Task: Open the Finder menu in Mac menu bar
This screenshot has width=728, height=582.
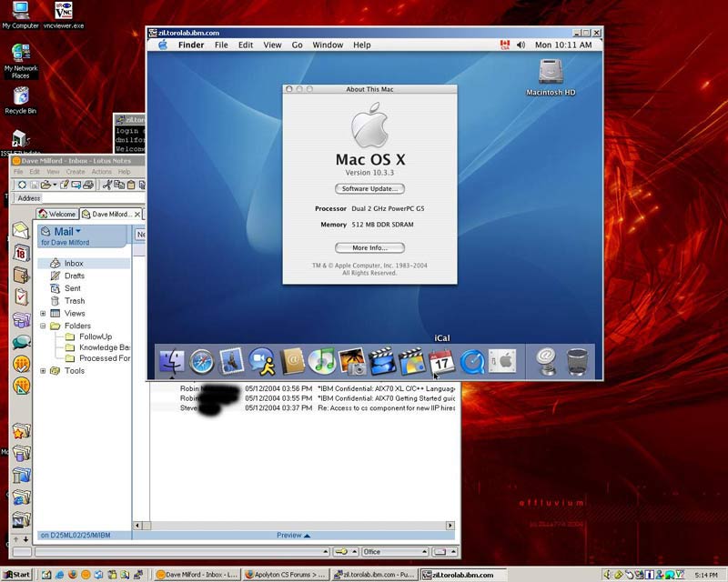Action: pos(191,45)
